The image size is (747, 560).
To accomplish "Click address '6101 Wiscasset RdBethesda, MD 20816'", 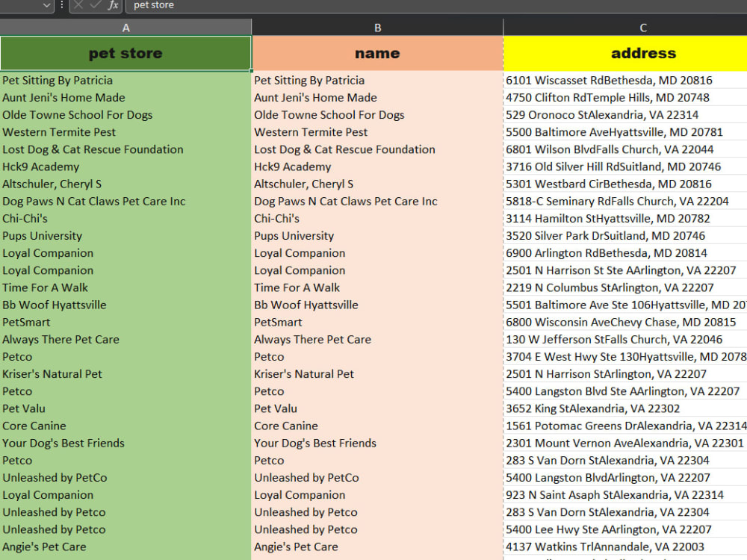I will [x=609, y=81].
